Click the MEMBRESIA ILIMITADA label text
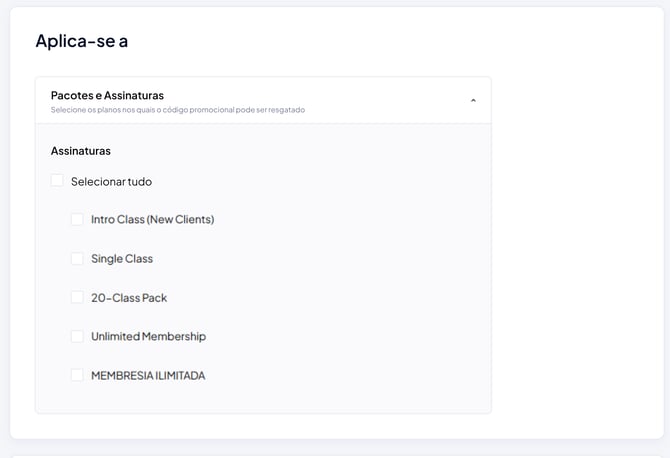This screenshot has width=670, height=458. click(148, 376)
